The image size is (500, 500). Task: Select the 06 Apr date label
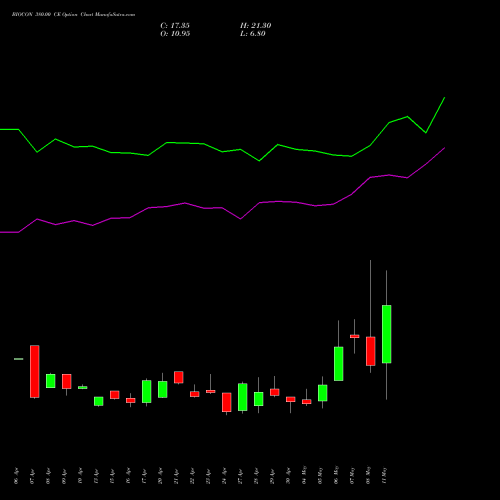pyautogui.click(x=17, y=476)
